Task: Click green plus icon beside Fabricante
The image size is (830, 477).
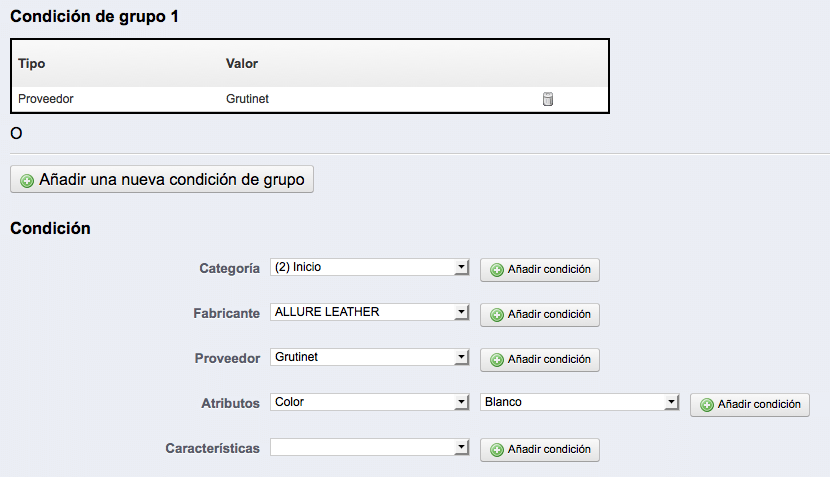Action: click(497, 315)
